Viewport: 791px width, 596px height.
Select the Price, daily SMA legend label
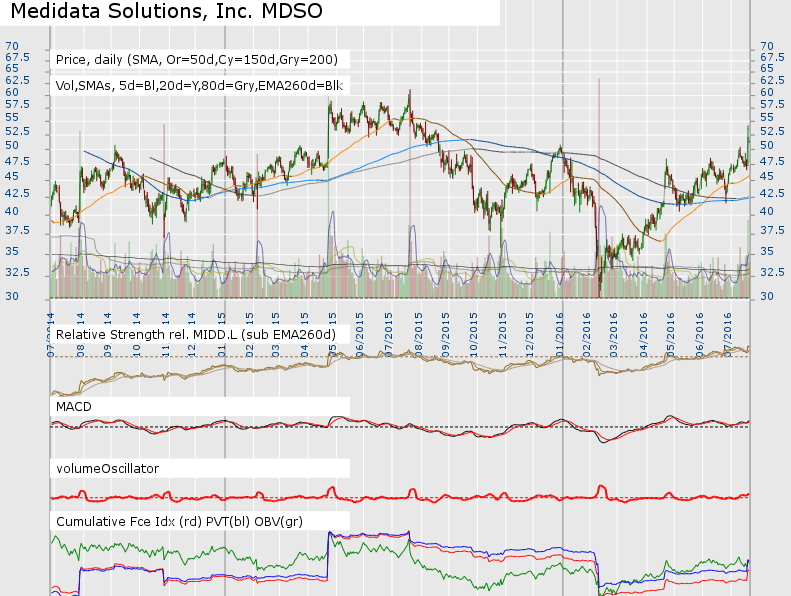tap(197, 60)
